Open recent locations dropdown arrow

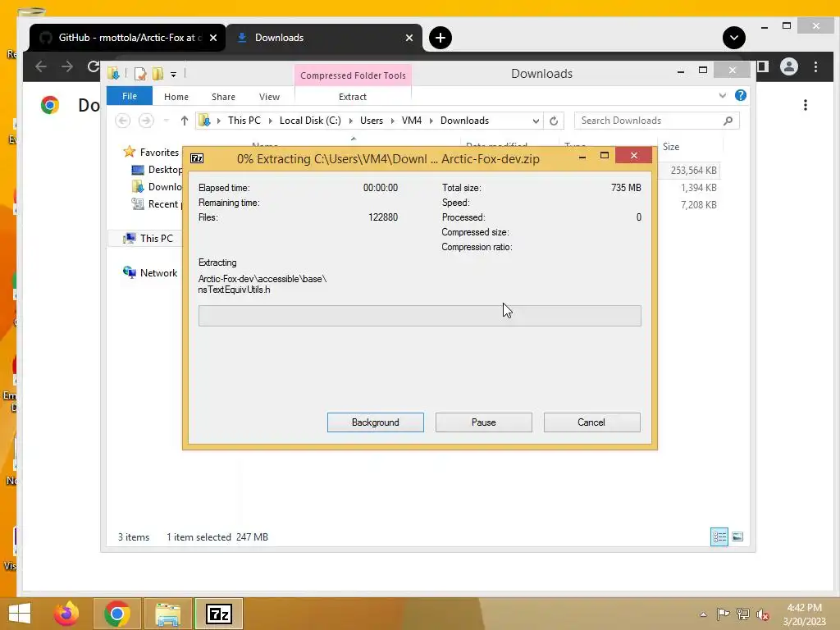[167, 121]
